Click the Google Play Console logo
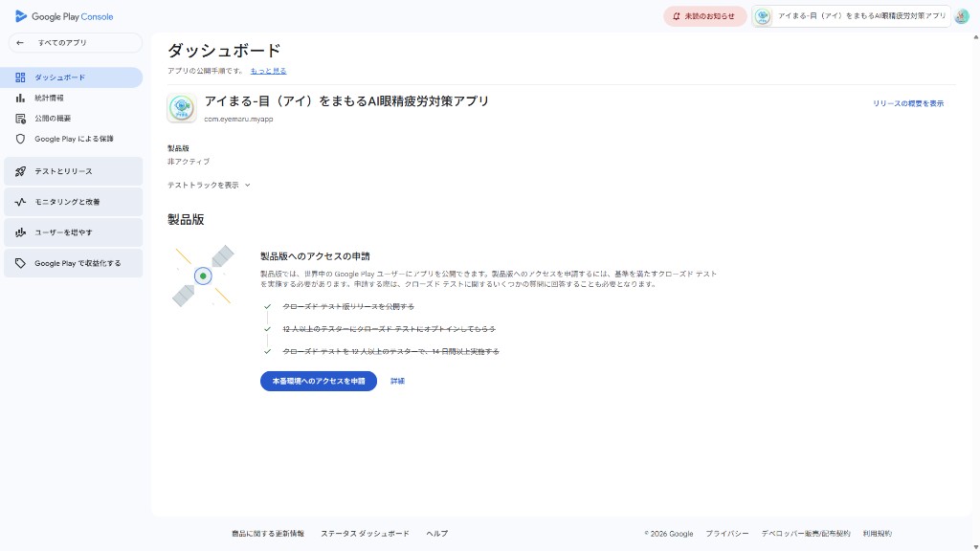This screenshot has width=980, height=551. (64, 17)
